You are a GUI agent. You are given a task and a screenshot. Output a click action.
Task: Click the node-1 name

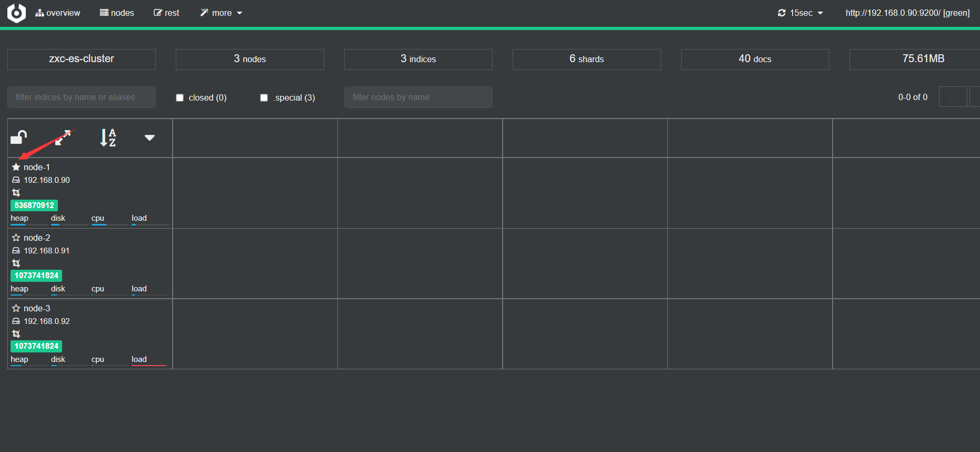(37, 167)
